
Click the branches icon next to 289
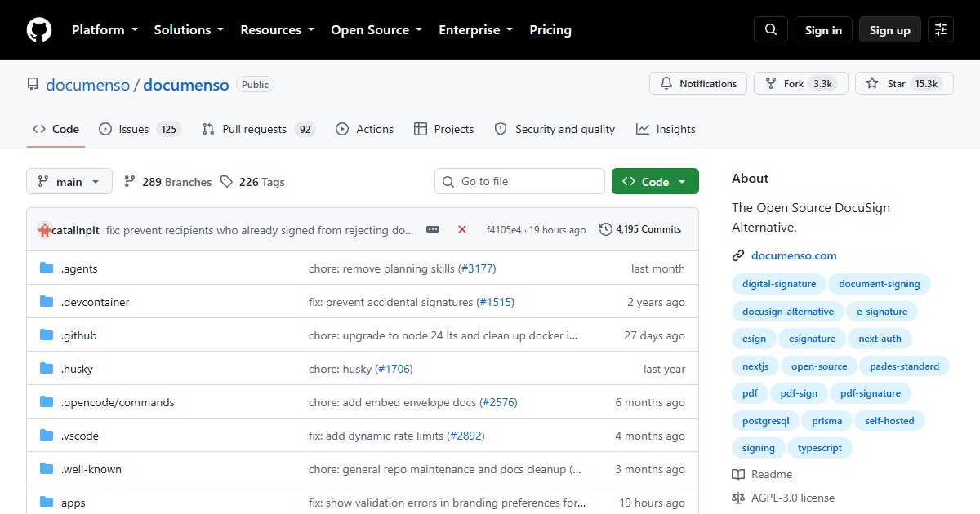coord(130,182)
